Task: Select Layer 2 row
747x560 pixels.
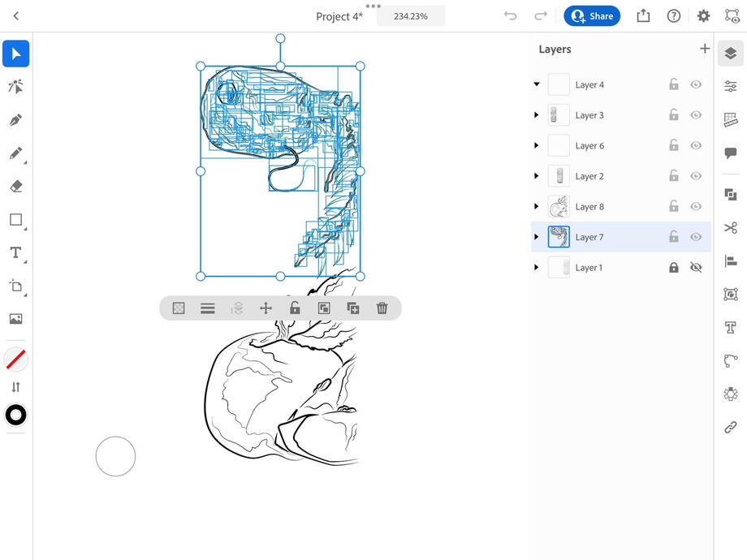Action: [x=589, y=176]
